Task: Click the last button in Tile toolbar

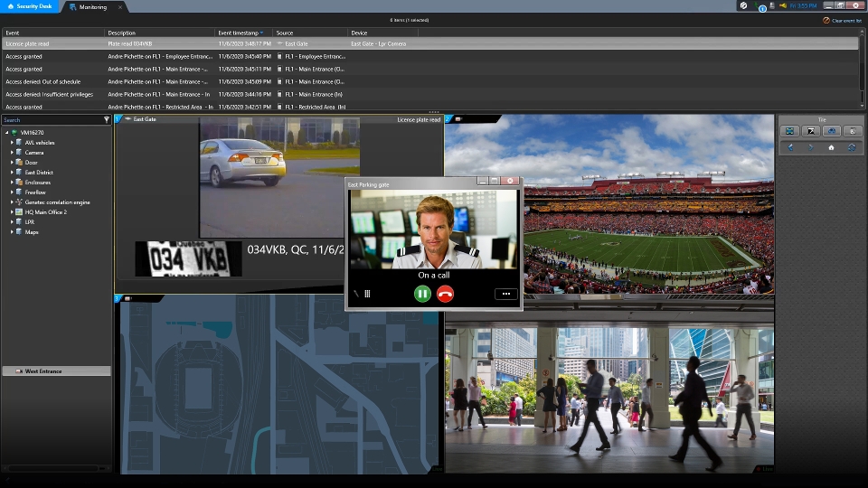Action: pos(852,132)
